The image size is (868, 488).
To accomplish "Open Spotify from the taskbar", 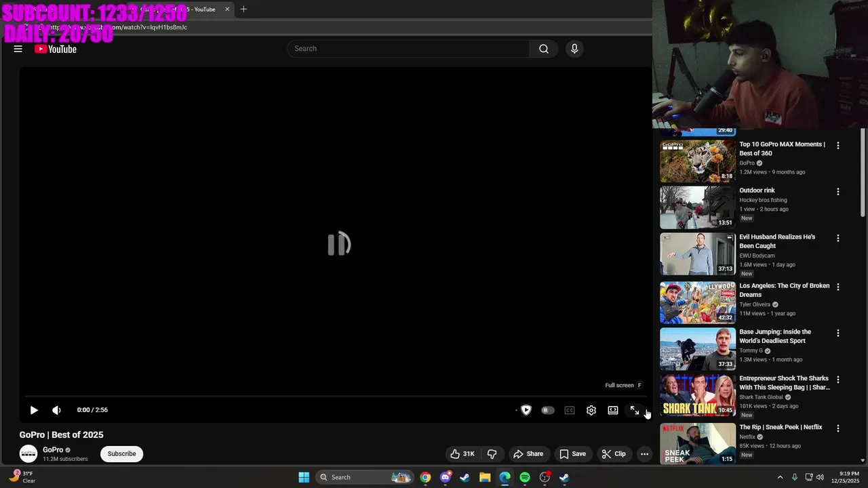I will tap(525, 477).
